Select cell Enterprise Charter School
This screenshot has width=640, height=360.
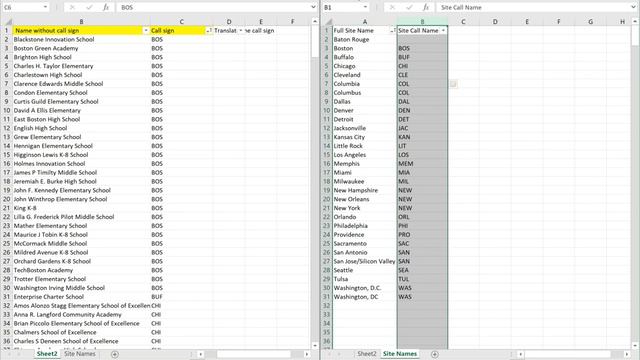click(x=81, y=297)
